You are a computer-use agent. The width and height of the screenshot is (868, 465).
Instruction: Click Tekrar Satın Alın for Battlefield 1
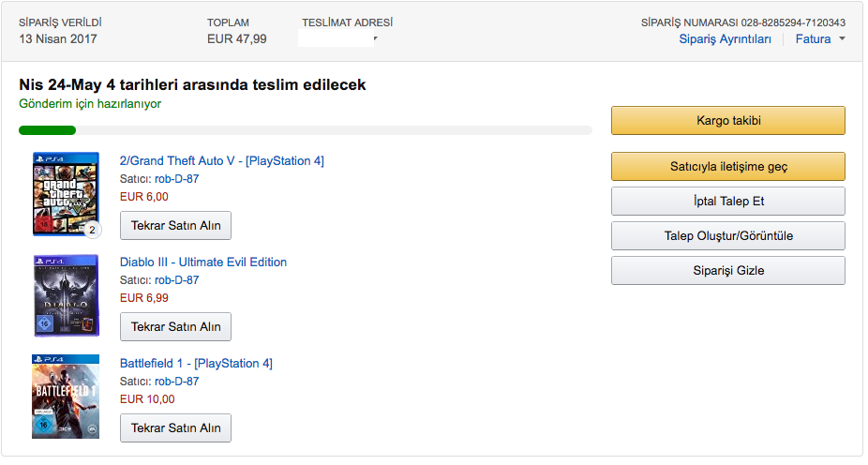[x=175, y=427]
